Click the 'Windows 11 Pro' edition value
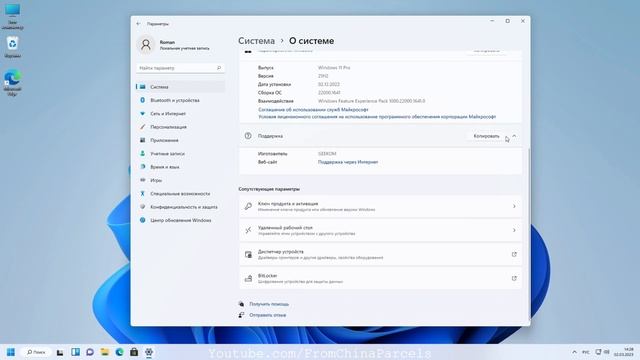This screenshot has width=640, height=360. click(x=334, y=68)
